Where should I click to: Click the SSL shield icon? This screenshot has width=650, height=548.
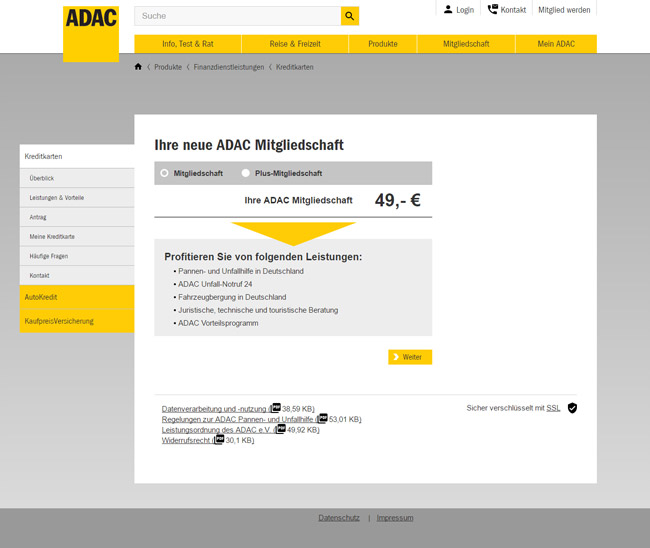click(572, 408)
